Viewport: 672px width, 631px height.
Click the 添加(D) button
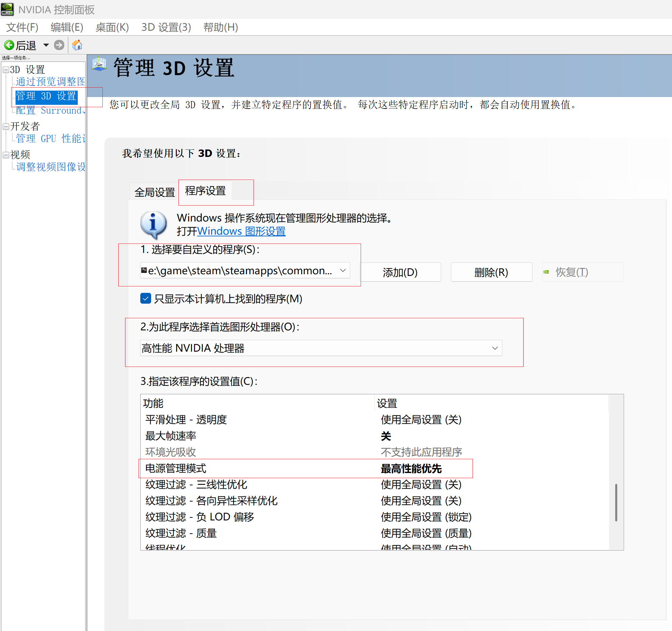[x=400, y=272]
